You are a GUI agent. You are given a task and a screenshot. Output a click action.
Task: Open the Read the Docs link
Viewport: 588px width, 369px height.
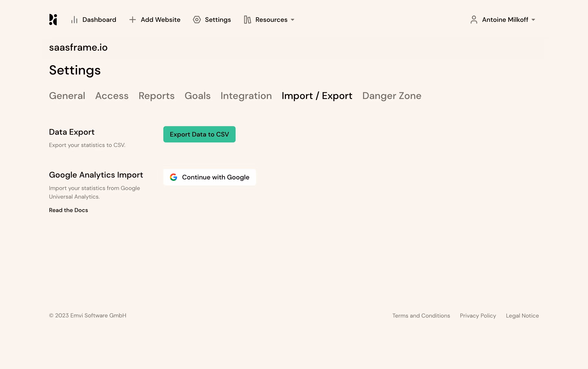pos(68,210)
